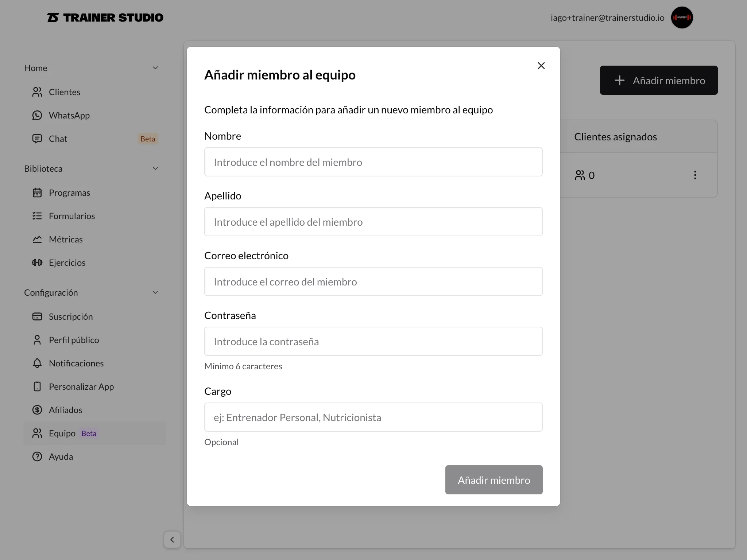
Task: Open the Chat speech bubble icon
Action: click(37, 139)
